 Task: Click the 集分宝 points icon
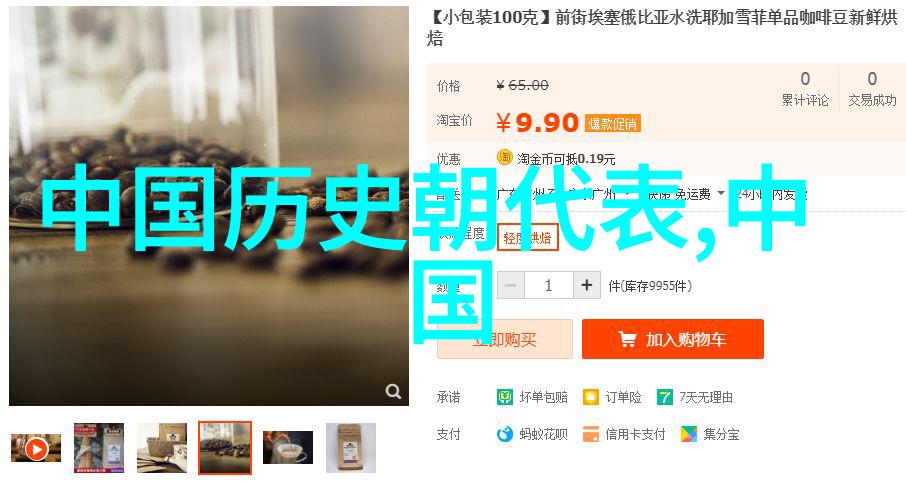(x=689, y=434)
